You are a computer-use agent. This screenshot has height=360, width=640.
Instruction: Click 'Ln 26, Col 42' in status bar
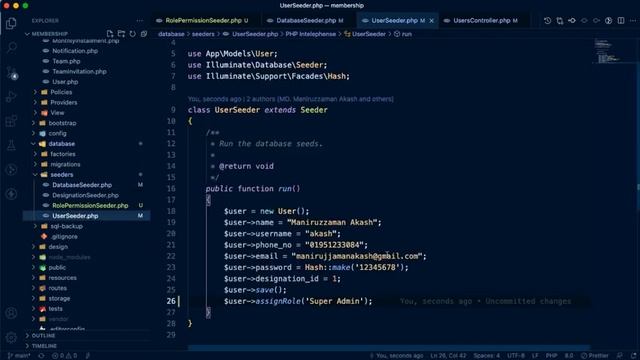pyautogui.click(x=448, y=356)
